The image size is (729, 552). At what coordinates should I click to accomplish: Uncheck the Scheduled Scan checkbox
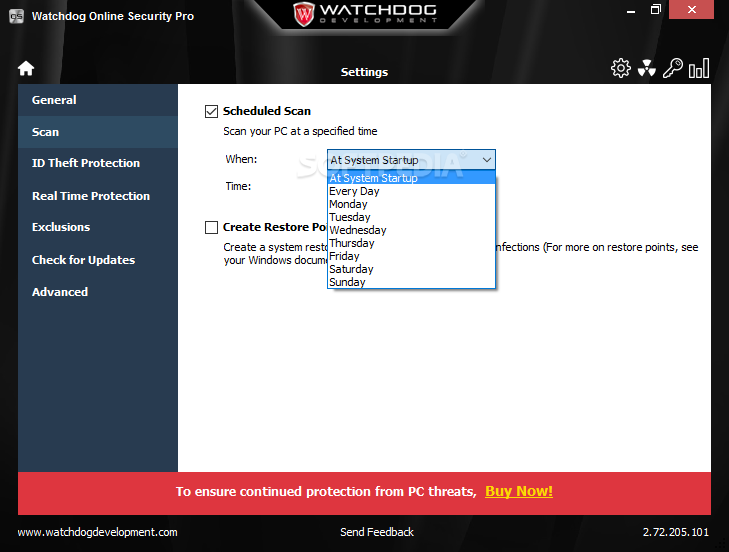[x=212, y=112]
